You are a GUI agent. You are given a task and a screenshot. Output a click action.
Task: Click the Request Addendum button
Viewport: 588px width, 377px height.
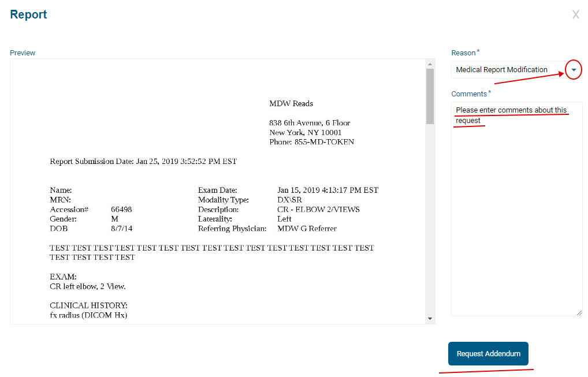[488, 353]
